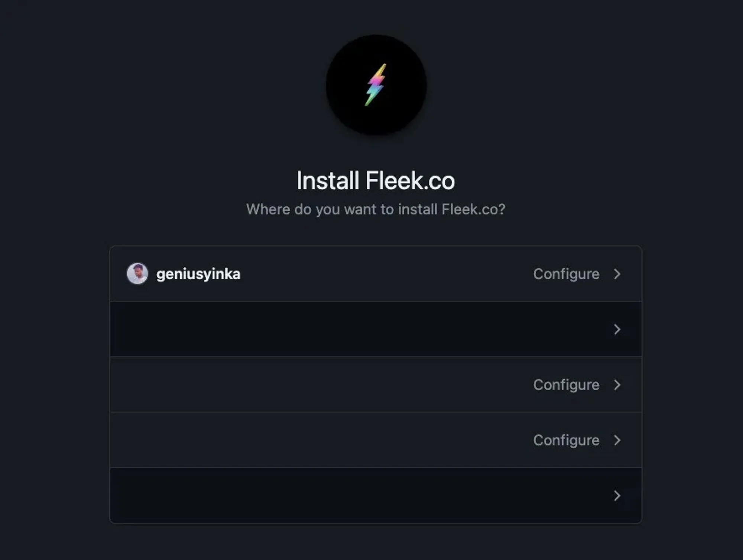Click the chevron in the second account row
Screen dimensions: 743x560
[x=617, y=329]
